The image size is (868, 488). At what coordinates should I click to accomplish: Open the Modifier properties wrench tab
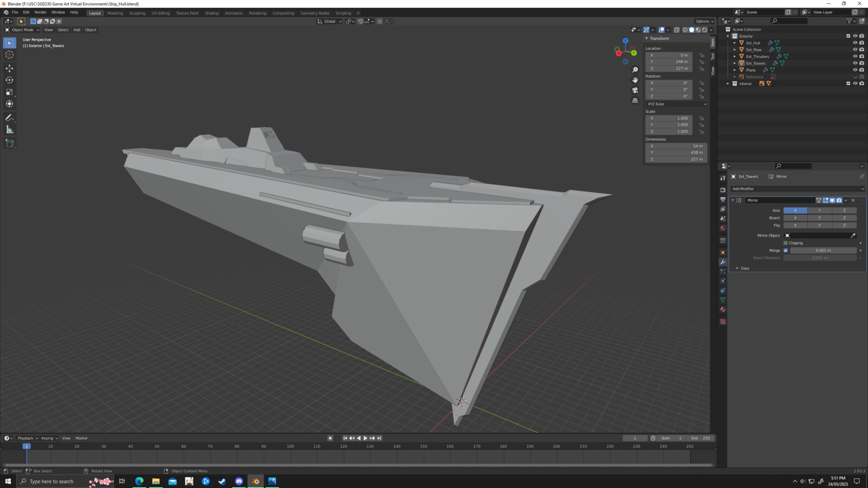pyautogui.click(x=723, y=262)
